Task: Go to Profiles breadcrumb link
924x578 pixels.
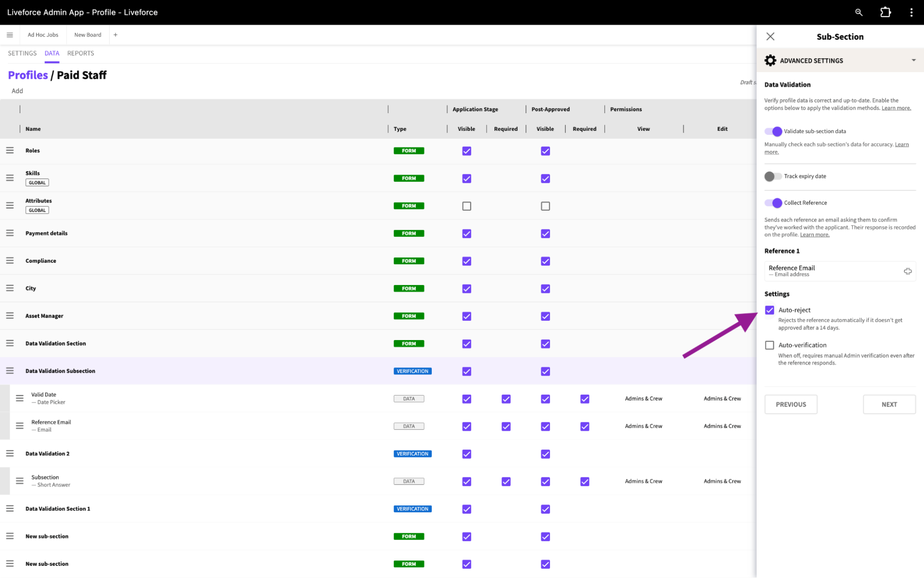Action: coord(28,75)
